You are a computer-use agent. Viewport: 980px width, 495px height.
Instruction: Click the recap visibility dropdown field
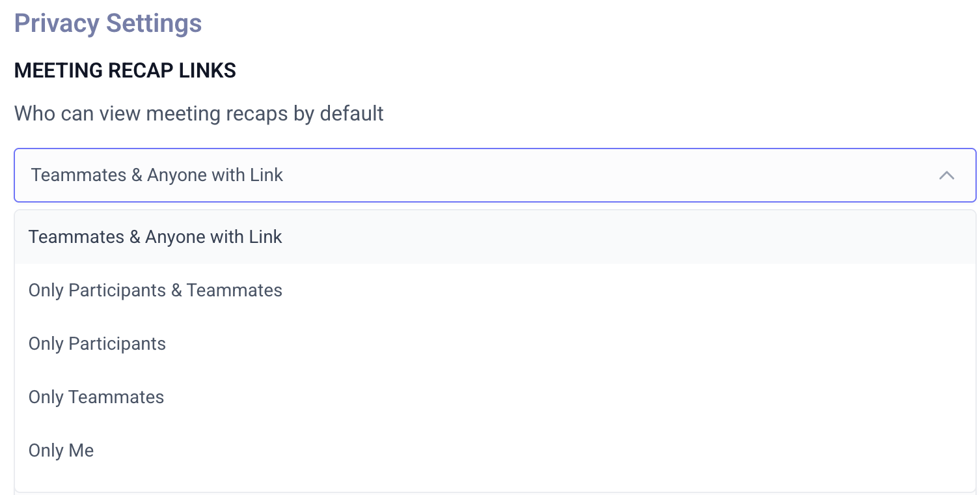[495, 175]
